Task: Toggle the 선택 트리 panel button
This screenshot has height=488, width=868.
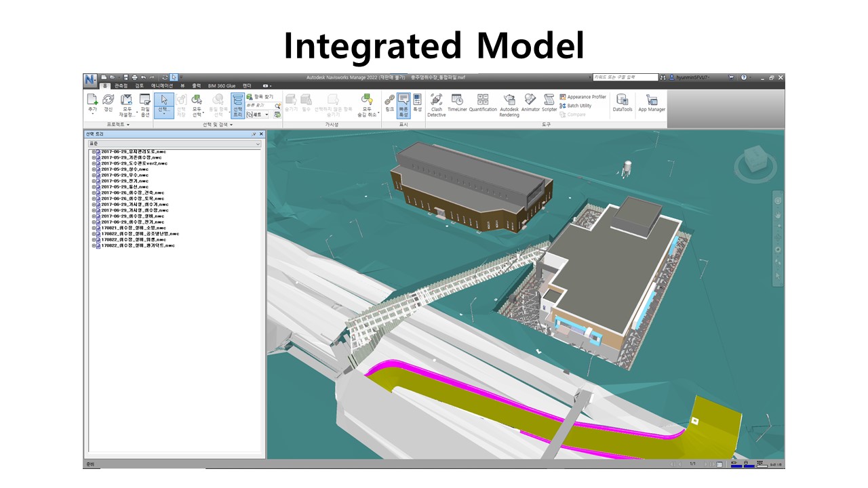Action: tap(237, 105)
